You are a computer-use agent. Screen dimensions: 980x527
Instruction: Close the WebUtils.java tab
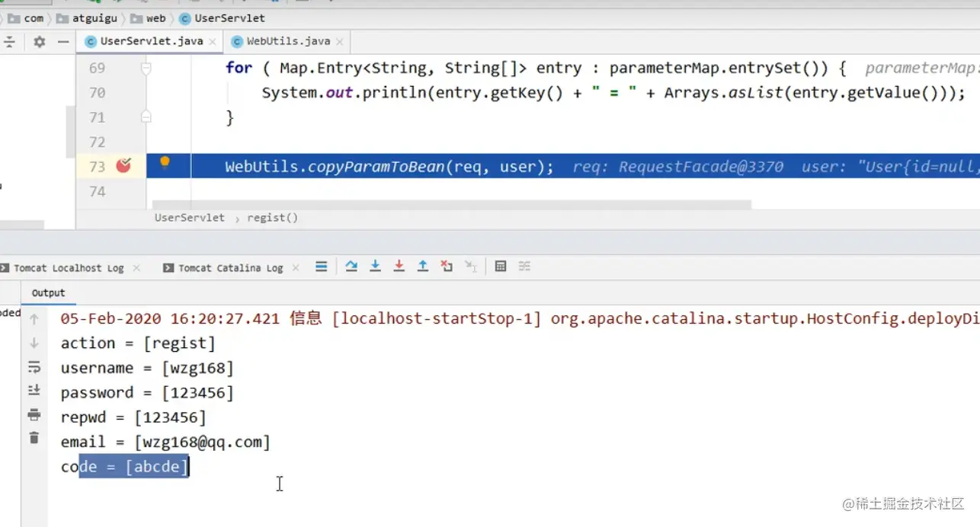point(340,41)
